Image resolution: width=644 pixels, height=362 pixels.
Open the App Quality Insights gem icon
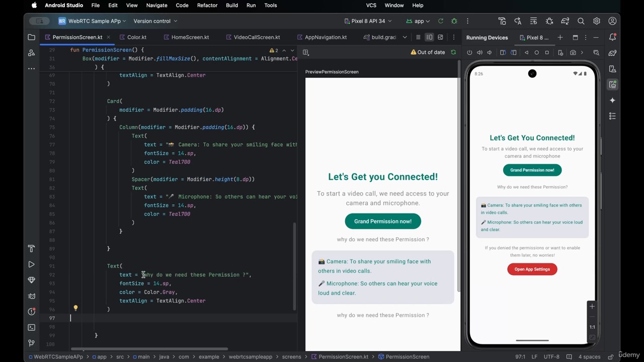coord(31,280)
